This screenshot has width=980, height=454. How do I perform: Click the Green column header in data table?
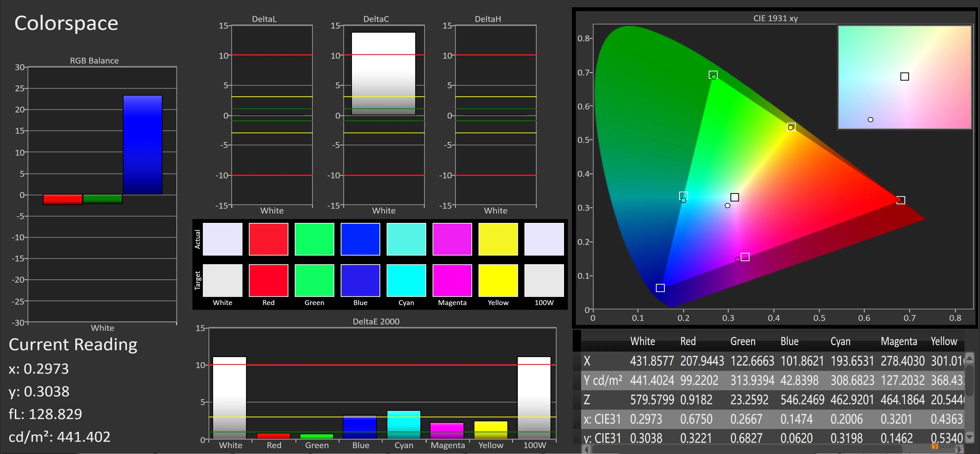pyautogui.click(x=743, y=342)
